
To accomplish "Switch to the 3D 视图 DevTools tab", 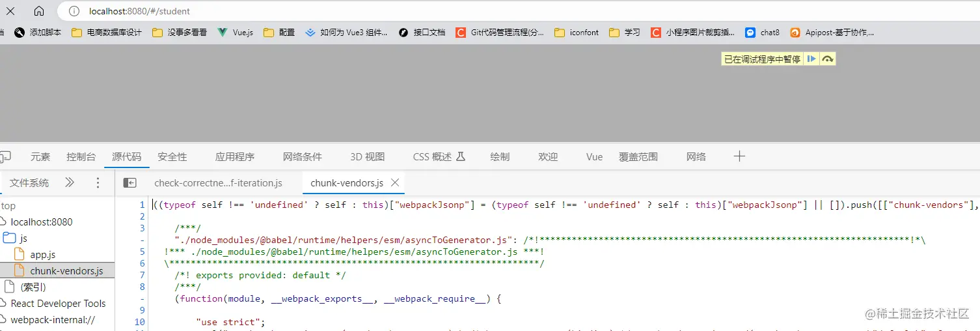I will point(368,156).
